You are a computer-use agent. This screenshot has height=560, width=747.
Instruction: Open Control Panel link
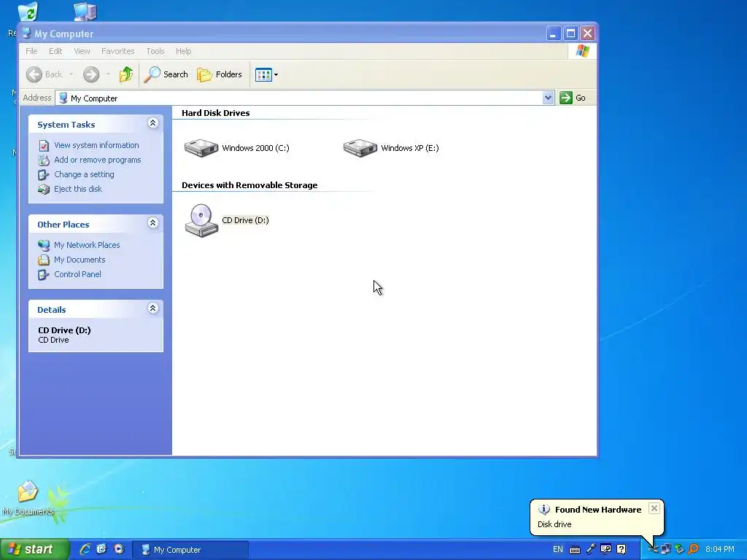pos(77,274)
